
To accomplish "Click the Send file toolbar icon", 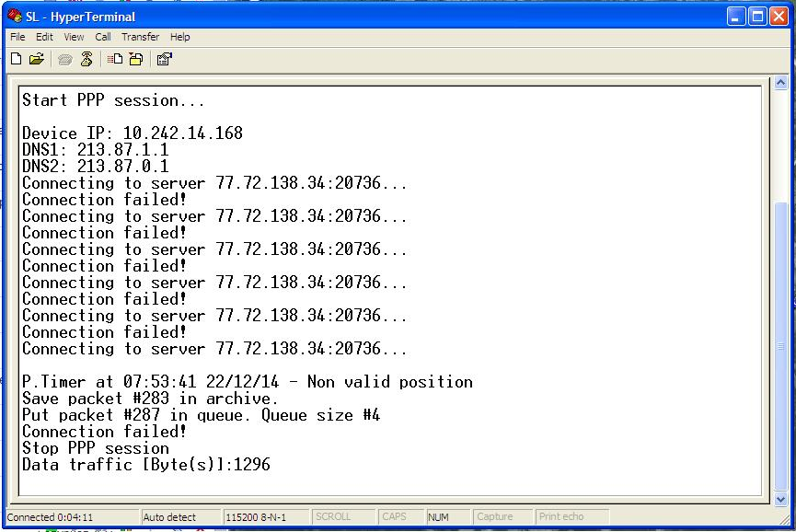I will pos(115,59).
